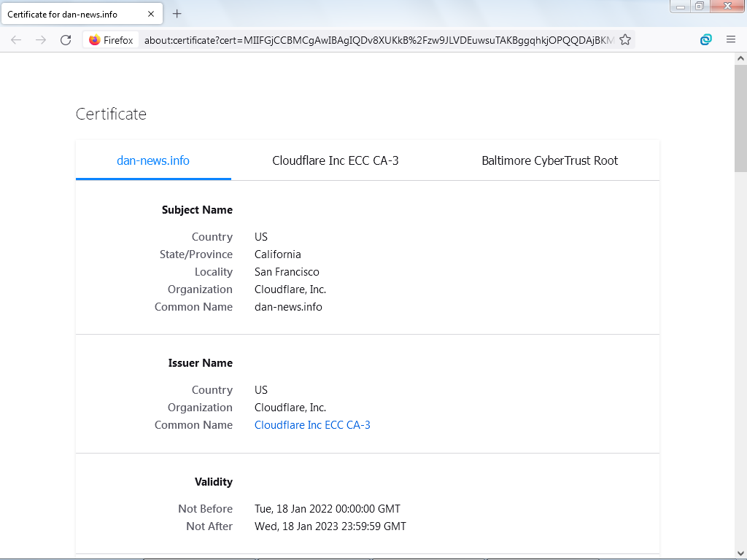The image size is (747, 560).
Task: Minimize the Firefox window
Action: point(681,6)
